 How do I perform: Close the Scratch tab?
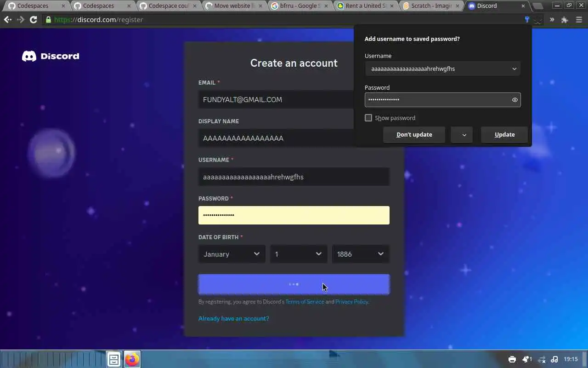click(457, 6)
